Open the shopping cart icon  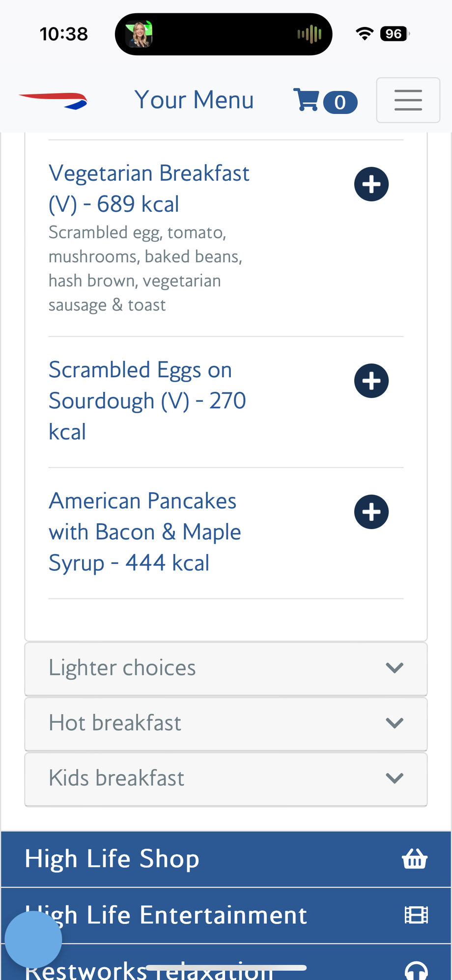pos(306,100)
